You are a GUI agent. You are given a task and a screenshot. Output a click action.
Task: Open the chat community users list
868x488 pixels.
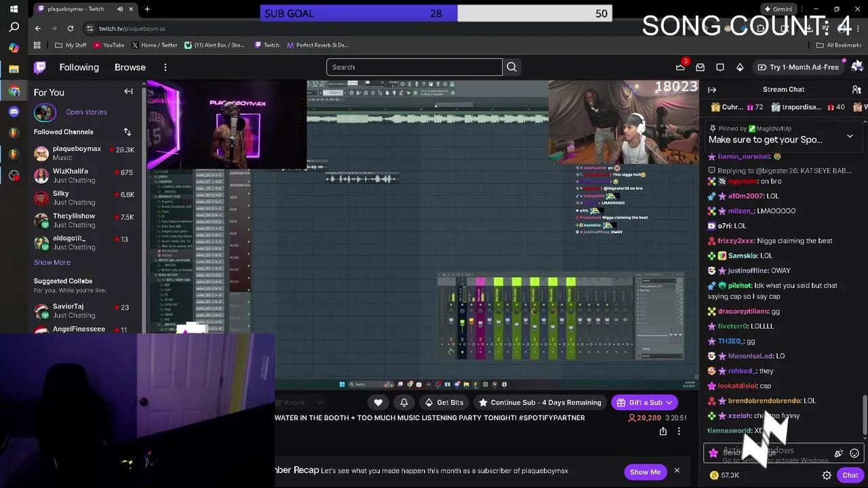[856, 89]
